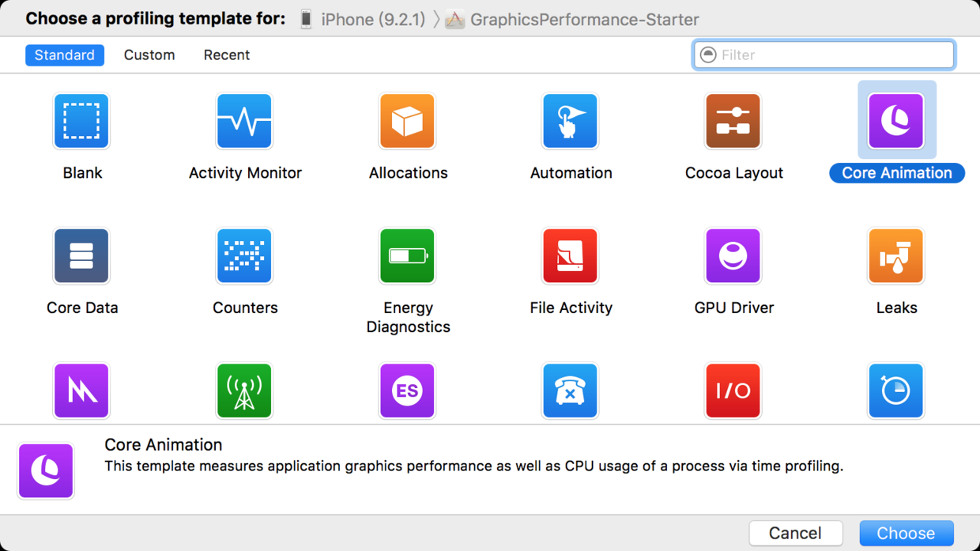Click the Core Animation template icon
The image size is (980, 551).
click(895, 122)
